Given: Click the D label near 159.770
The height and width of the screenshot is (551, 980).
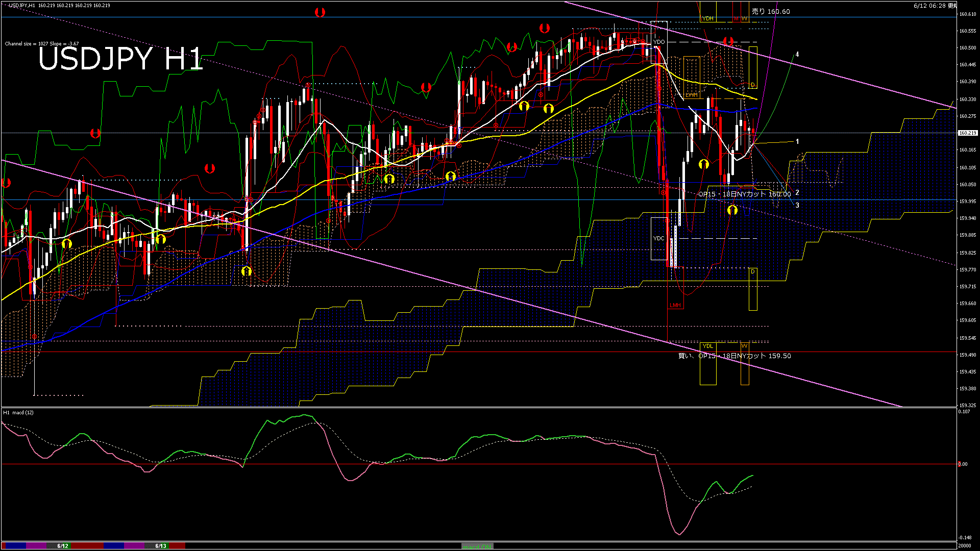Looking at the screenshot, I should (753, 271).
